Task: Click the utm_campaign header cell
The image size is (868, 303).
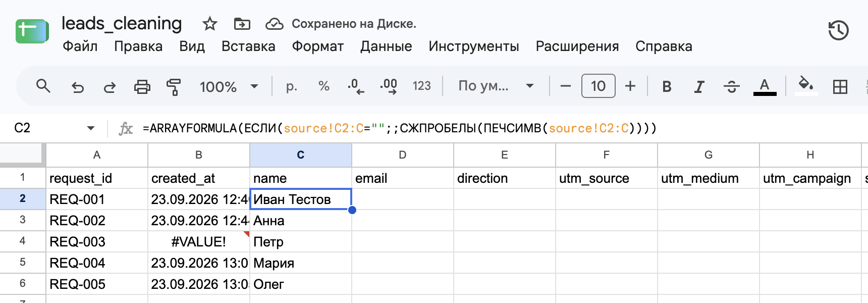Action: tap(810, 178)
